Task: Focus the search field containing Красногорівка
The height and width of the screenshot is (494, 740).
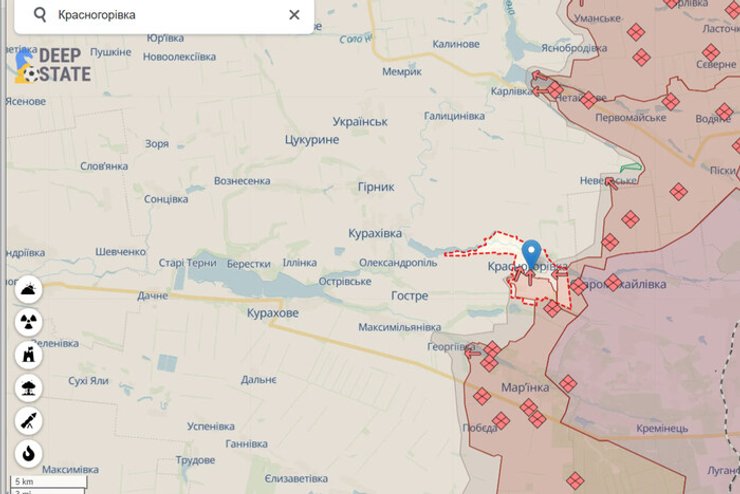Action: tap(164, 15)
